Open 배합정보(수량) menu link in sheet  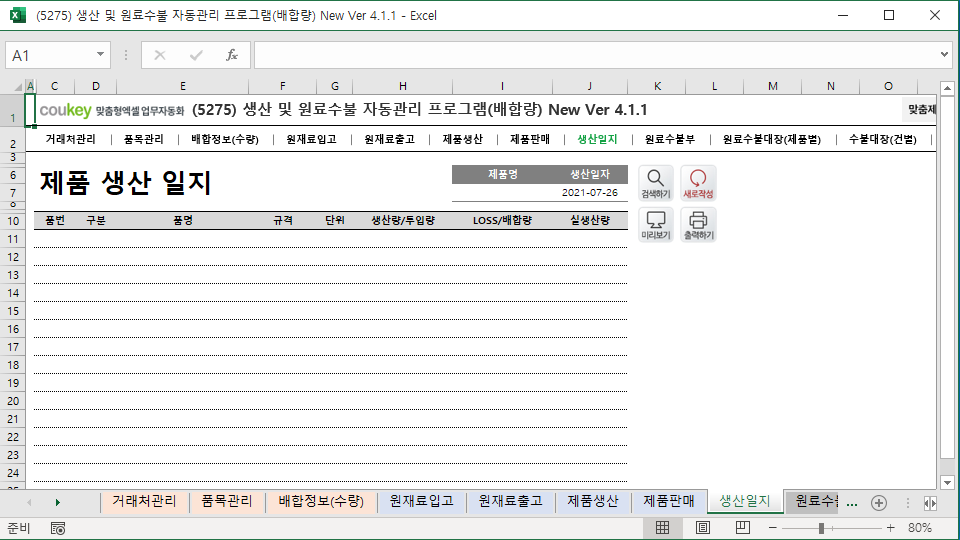225,140
